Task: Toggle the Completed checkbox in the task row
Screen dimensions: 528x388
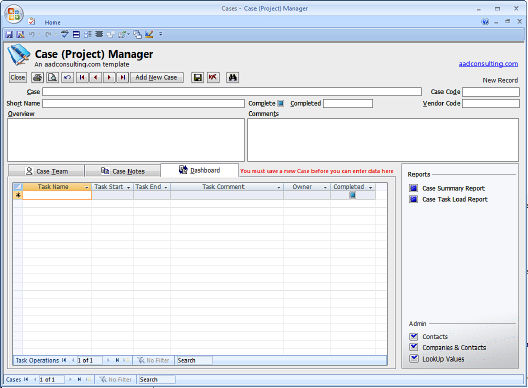Action: [353, 195]
